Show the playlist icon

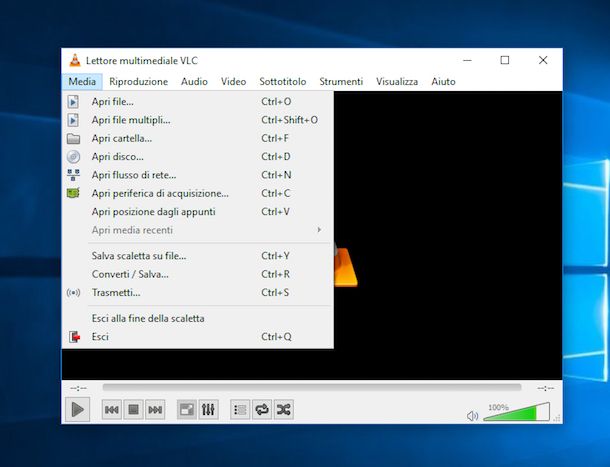coord(240,409)
